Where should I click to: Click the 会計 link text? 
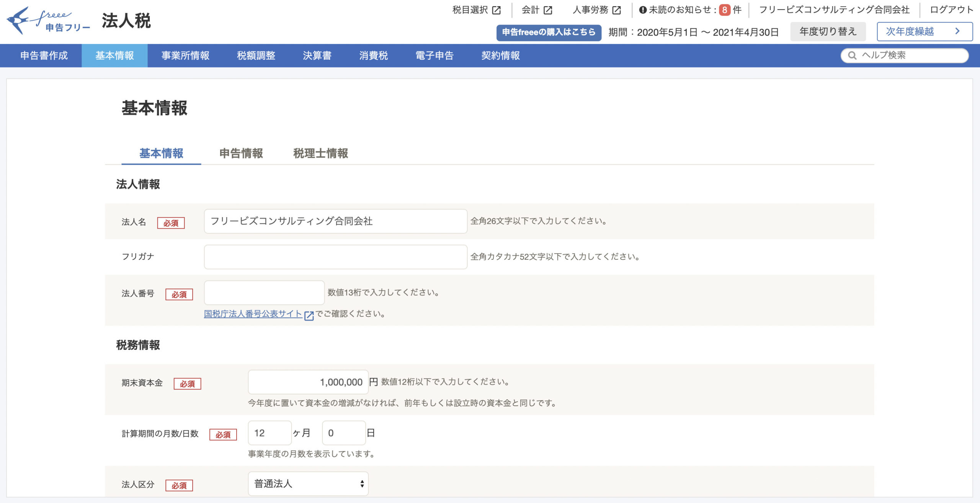[531, 10]
